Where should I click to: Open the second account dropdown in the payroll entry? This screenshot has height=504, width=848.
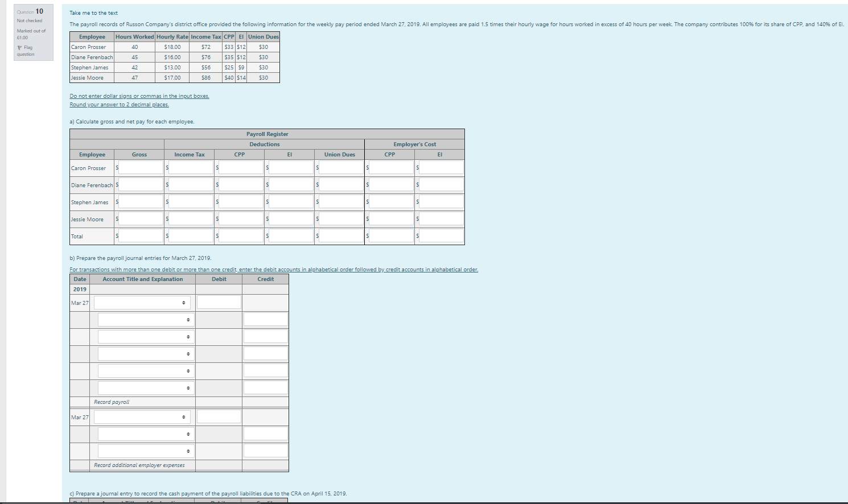[x=145, y=319]
